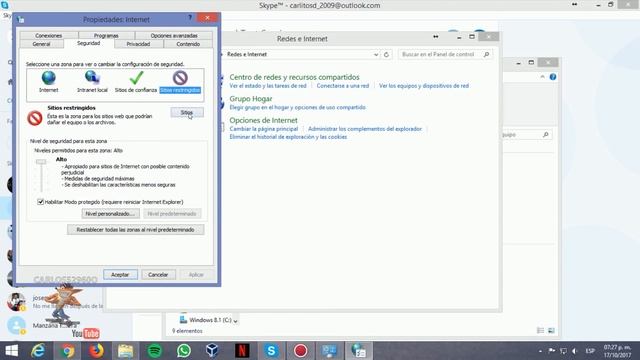Select the Internet zone icon
Screen dimensions: 640x360
pyautogui.click(x=49, y=82)
